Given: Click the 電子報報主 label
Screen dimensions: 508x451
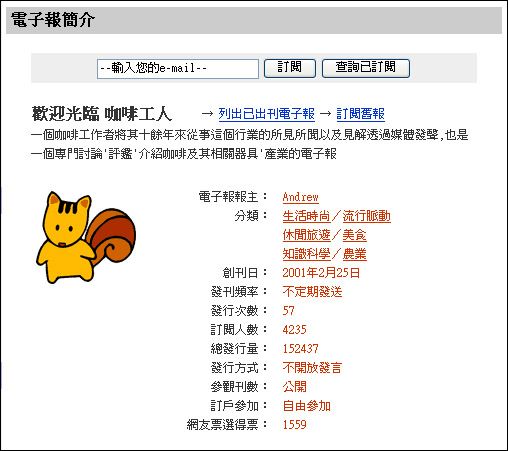Looking at the screenshot, I should (232, 197).
